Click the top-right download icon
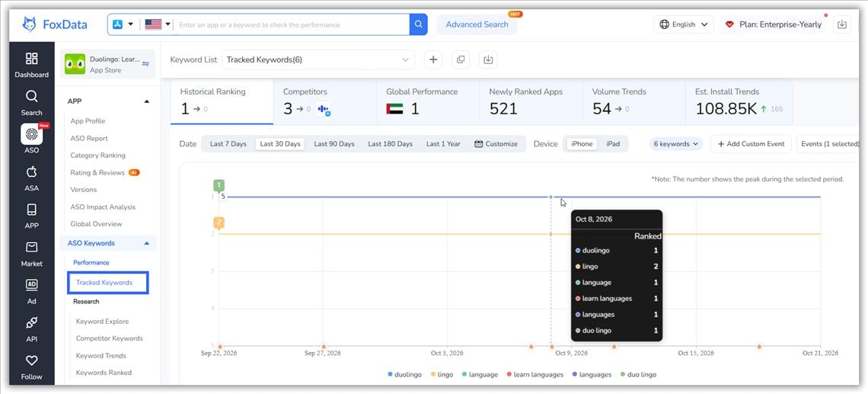This screenshot has height=394, width=868. pyautogui.click(x=842, y=24)
